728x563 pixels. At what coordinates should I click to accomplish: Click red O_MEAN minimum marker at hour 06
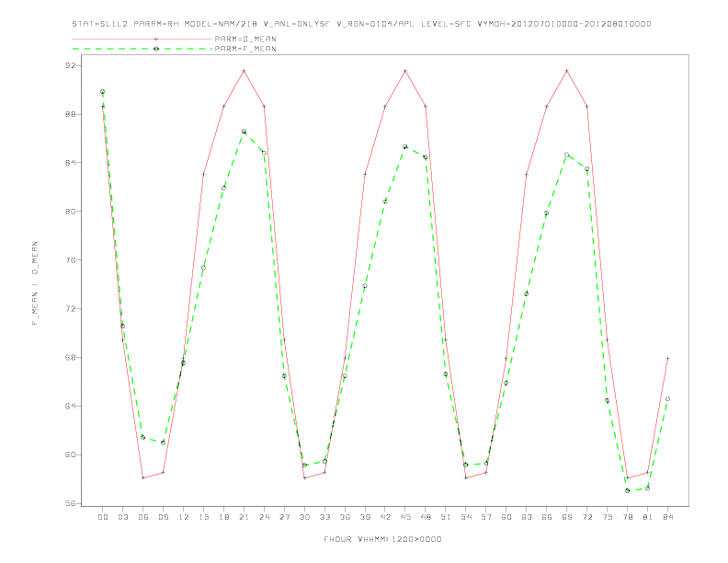(x=143, y=477)
